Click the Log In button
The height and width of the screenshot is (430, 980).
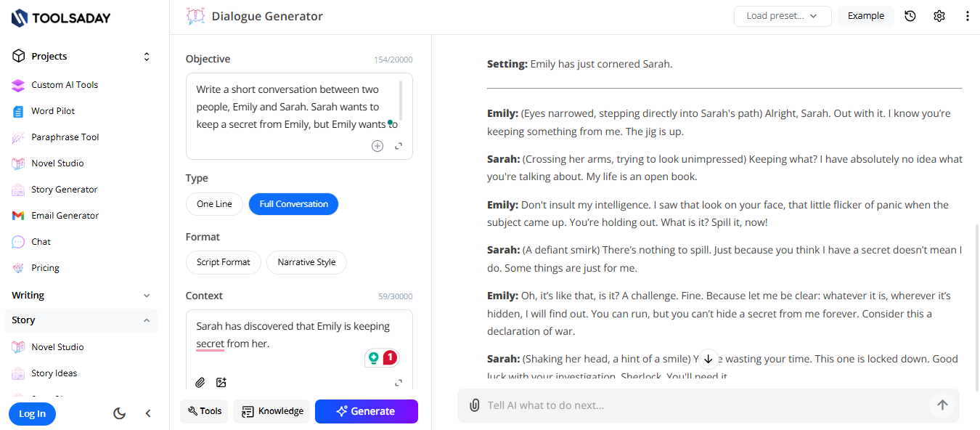click(32, 414)
